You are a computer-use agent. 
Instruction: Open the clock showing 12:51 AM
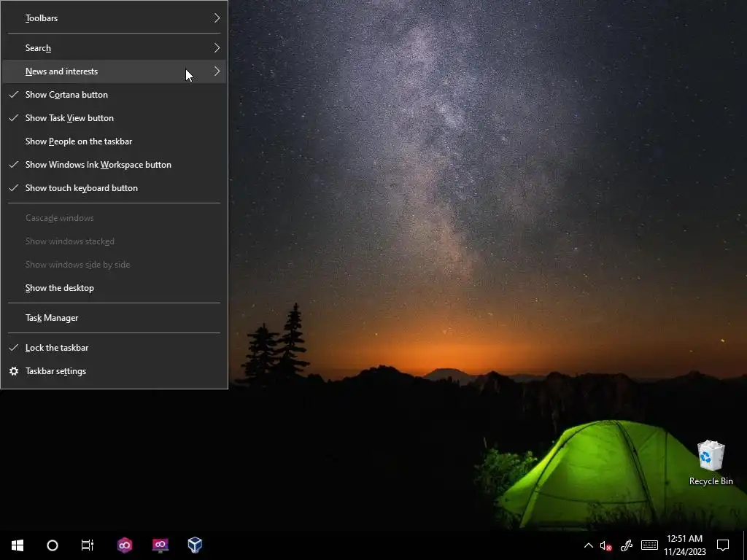(x=684, y=545)
